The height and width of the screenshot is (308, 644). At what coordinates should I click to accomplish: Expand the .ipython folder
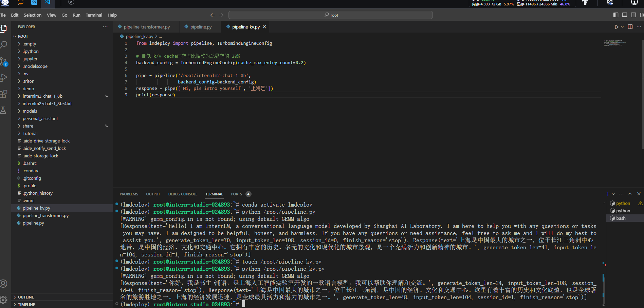click(x=62, y=51)
